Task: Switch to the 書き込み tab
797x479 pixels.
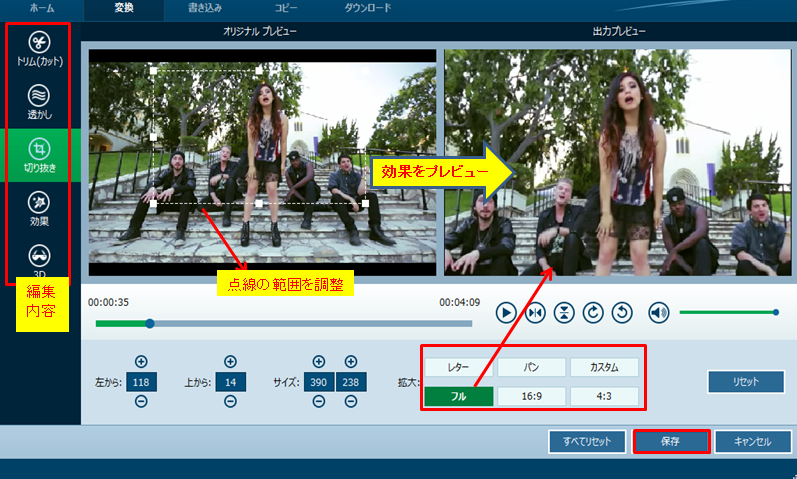Action: 205,8
